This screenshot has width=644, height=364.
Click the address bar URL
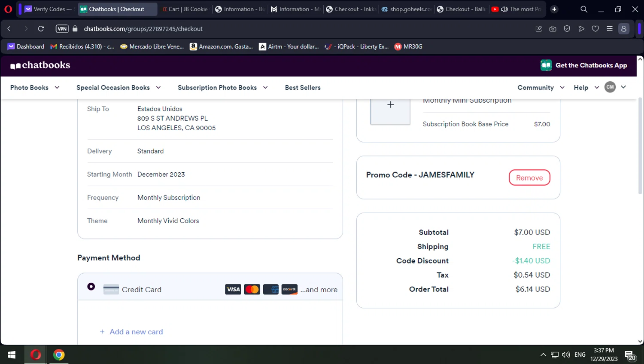pos(143,29)
